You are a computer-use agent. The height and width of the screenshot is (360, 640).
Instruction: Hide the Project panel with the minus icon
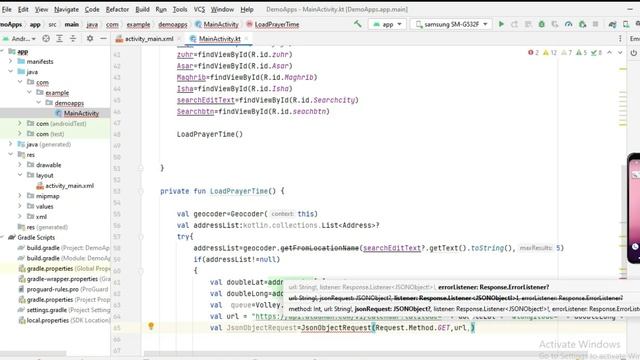103,38
